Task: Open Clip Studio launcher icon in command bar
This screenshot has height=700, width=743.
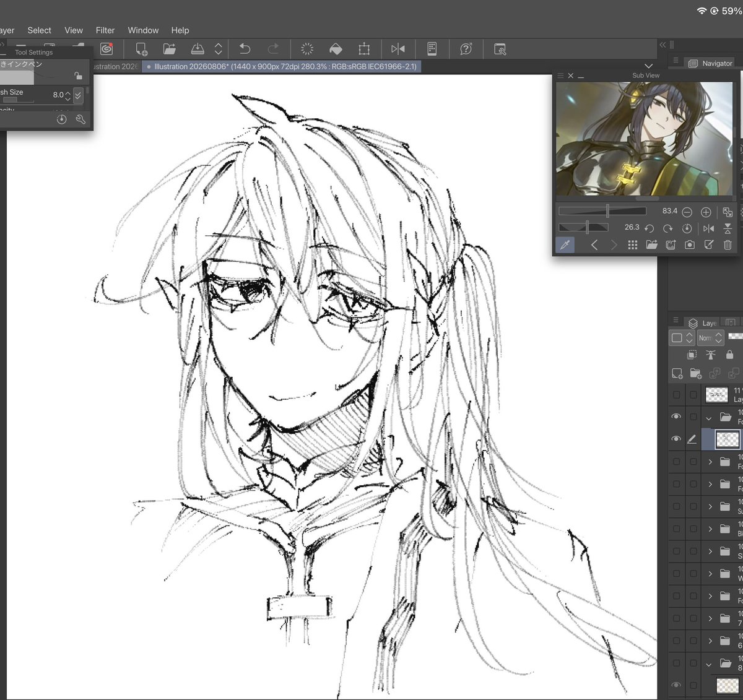Action: 106,49
